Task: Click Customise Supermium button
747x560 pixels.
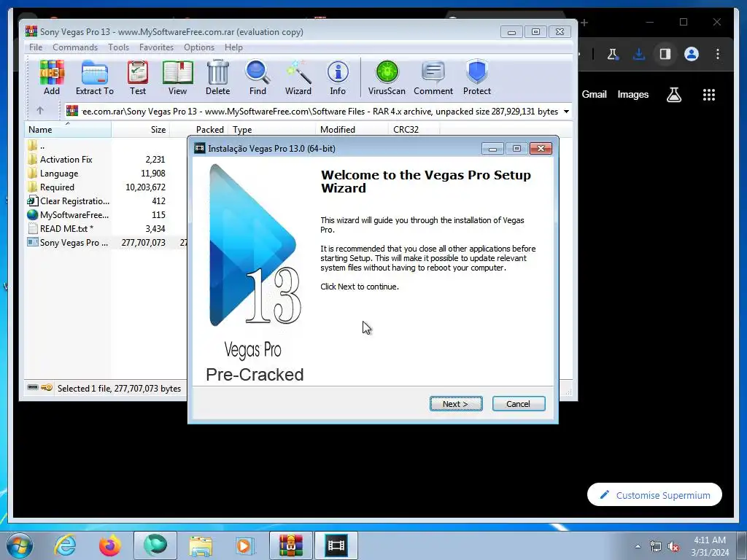Action: point(654,495)
